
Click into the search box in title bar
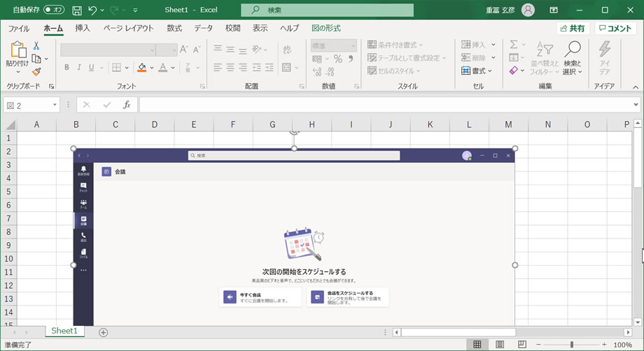327,10
